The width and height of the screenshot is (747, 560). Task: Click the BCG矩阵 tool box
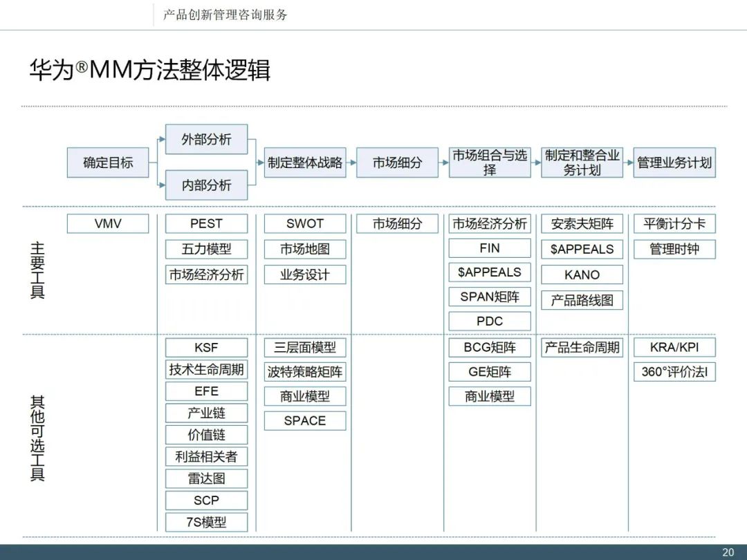coord(490,348)
